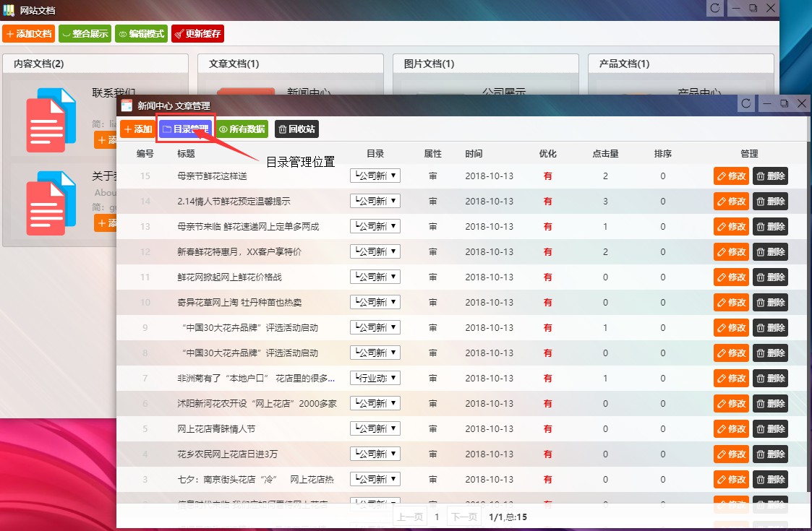Click 修改 on 七夕：南京街头花店 row
Screen dimensions: 812x531
pos(731,479)
